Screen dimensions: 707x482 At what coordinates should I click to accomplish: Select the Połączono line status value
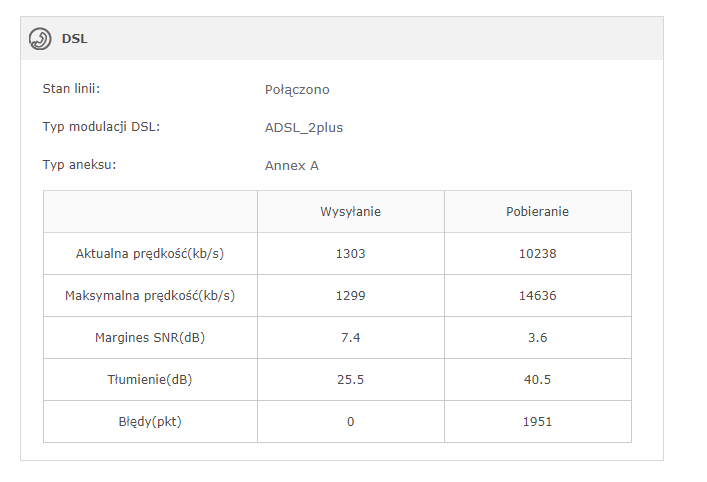pos(297,90)
